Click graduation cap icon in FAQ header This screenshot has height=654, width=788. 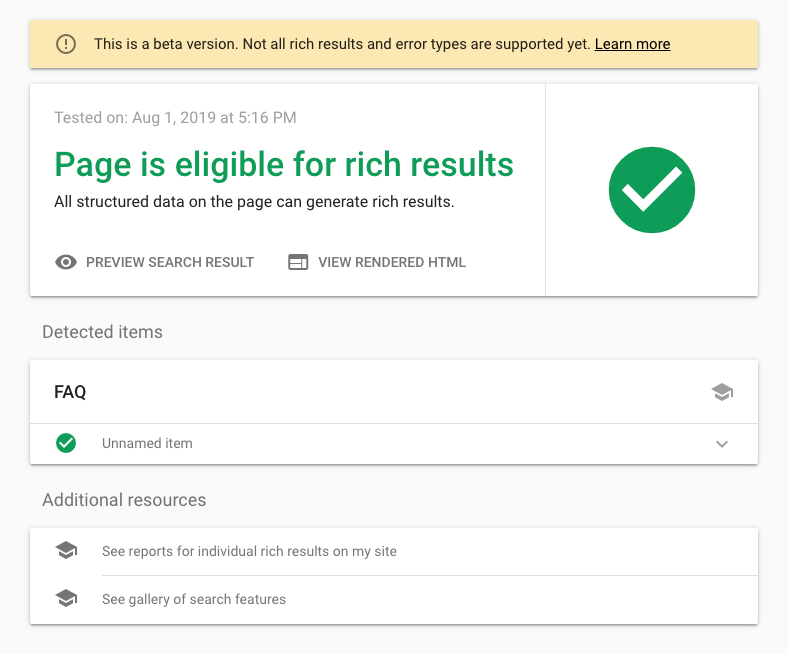click(722, 392)
